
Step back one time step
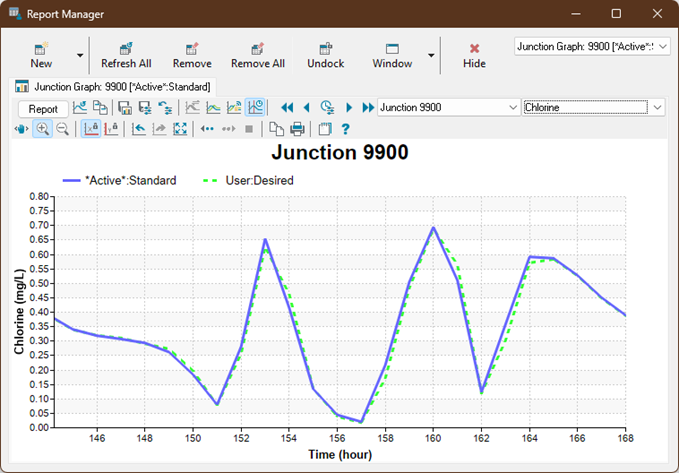[x=307, y=107]
